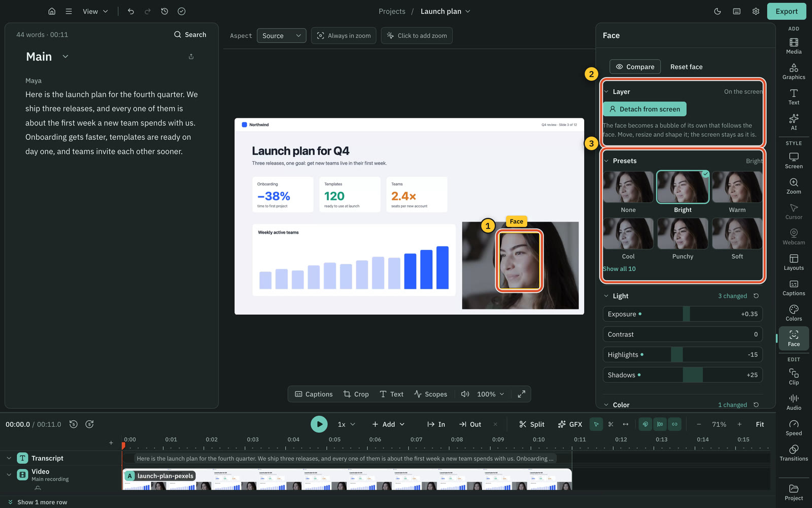Open the Zoom style panel

(794, 186)
